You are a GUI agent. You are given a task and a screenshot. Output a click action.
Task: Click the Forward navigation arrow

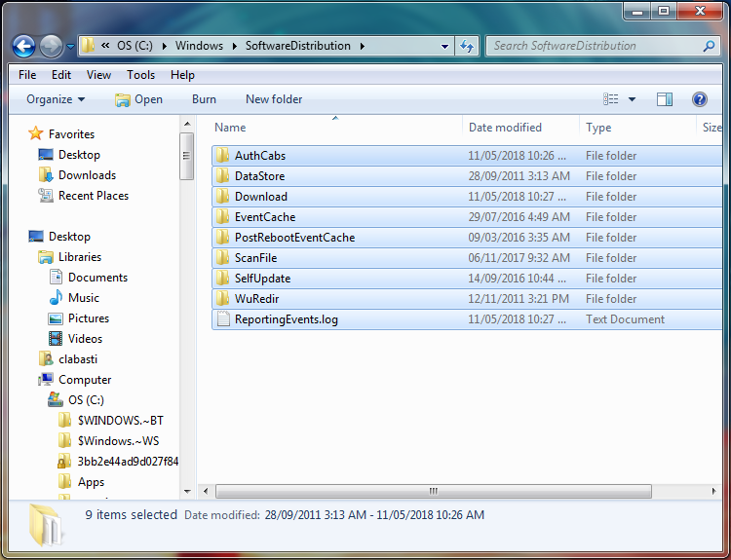(51, 46)
